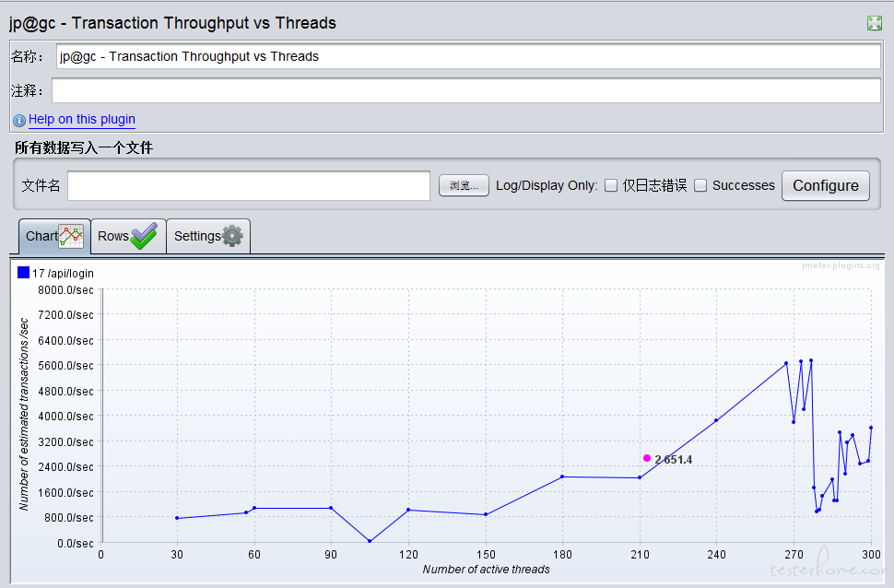
Task: Open the Help on this plugin link
Action: click(x=81, y=119)
